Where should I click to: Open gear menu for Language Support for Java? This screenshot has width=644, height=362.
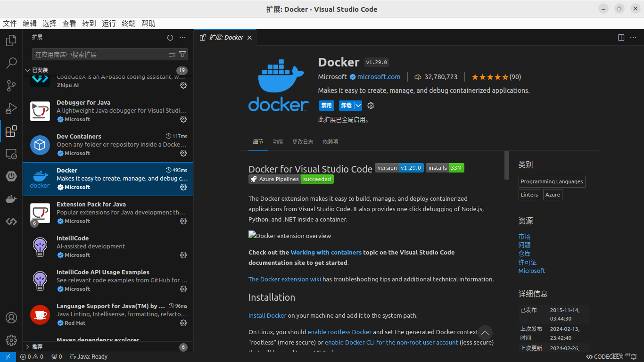coord(183,323)
